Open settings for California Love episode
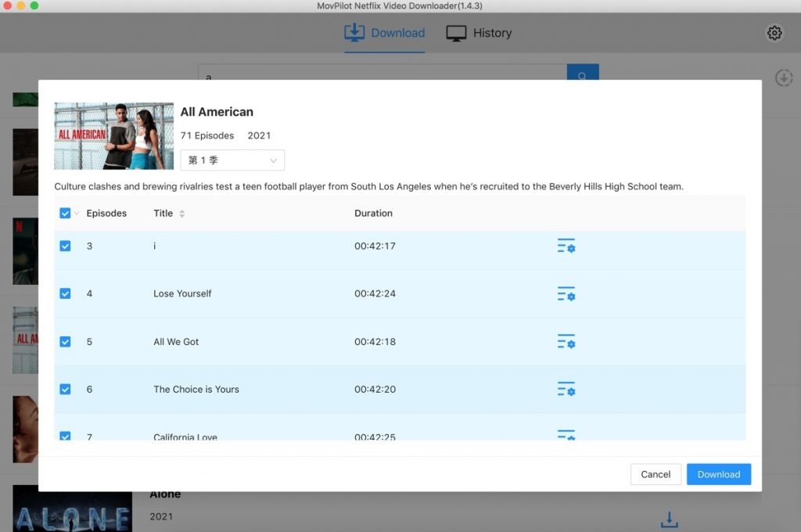This screenshot has height=532, width=801. pyautogui.click(x=566, y=435)
